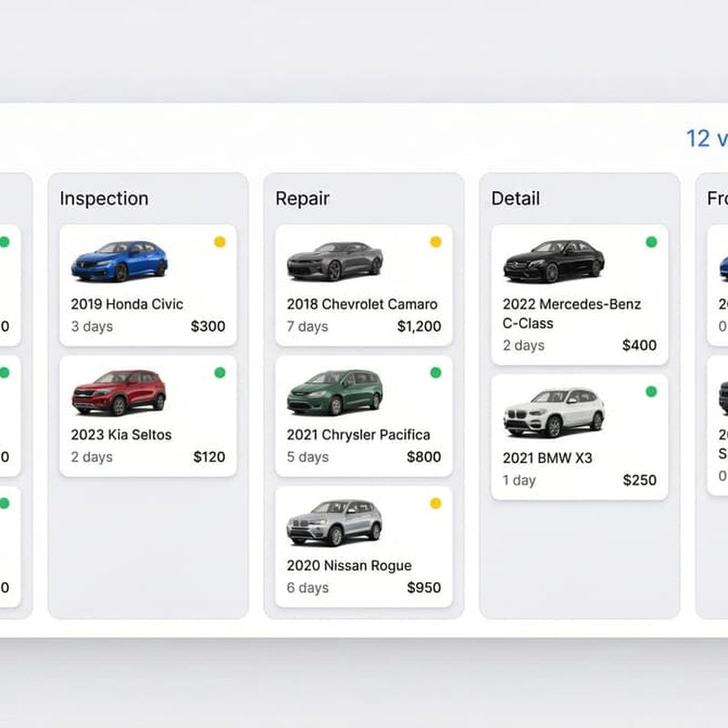Screen dimensions: 728x728
Task: Click the $250 cost on BMW X3
Action: click(640, 480)
